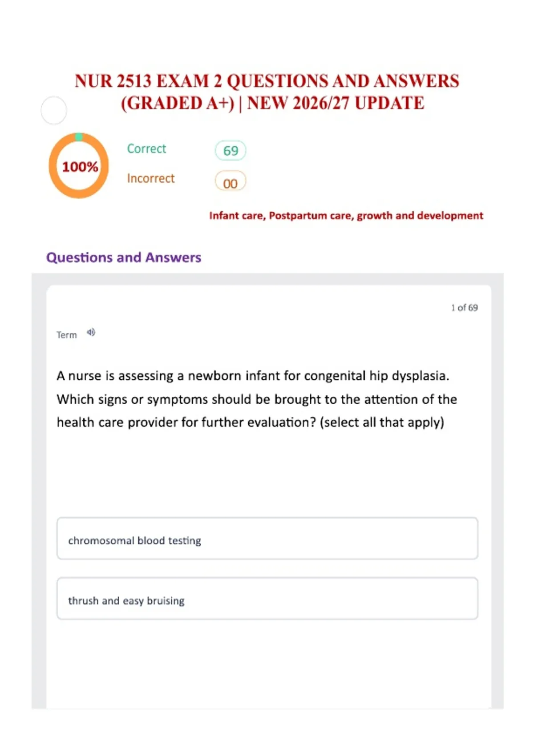The image size is (534, 756).
Task: Click the "1 of 69" card counter
Action: click(x=464, y=308)
